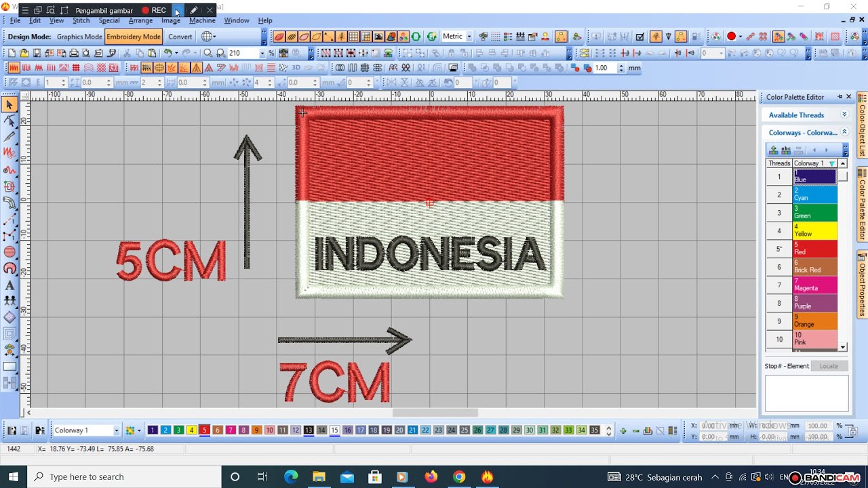Click the horizontal canvas scrollbar thumb
Image resolution: width=868 pixels, height=488 pixels.
pyautogui.click(x=435, y=413)
